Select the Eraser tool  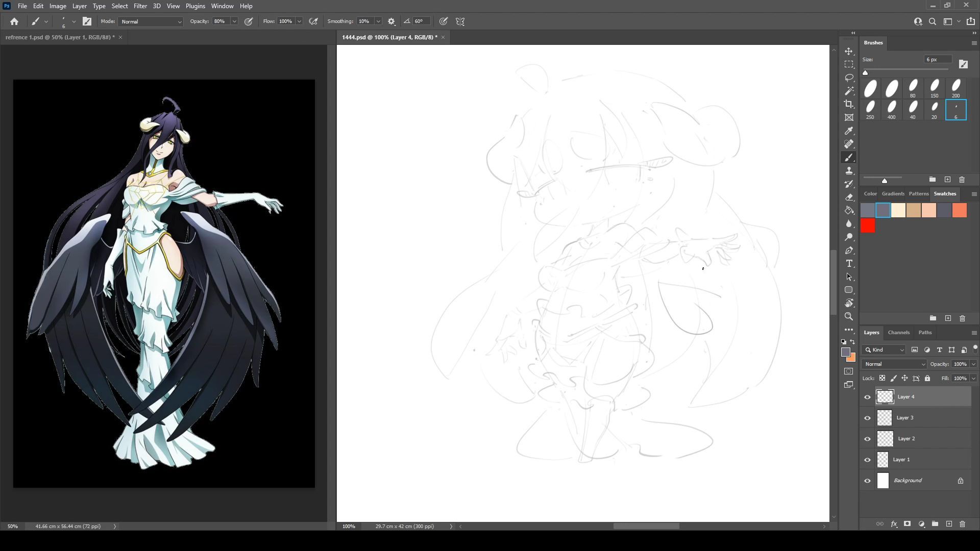[x=849, y=197]
